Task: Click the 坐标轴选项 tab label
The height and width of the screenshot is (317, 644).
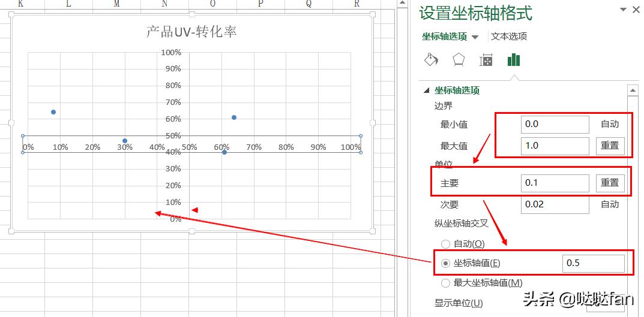Action: click(444, 37)
